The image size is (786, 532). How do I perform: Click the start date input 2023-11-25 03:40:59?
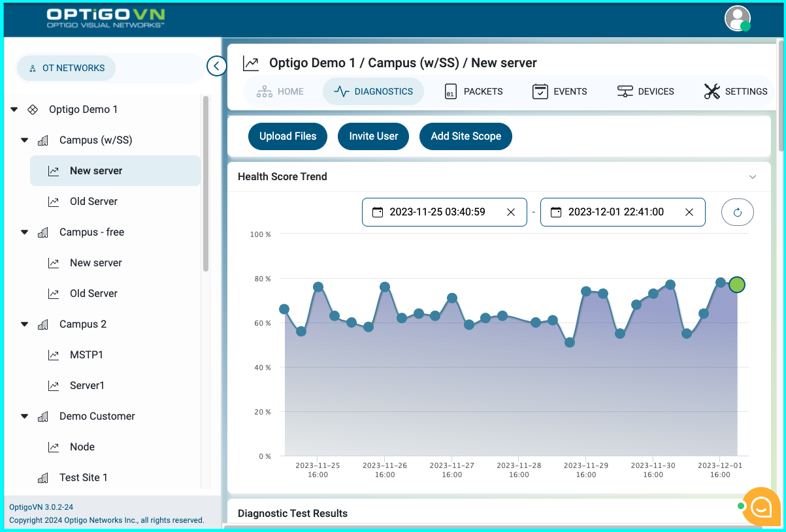click(444, 212)
